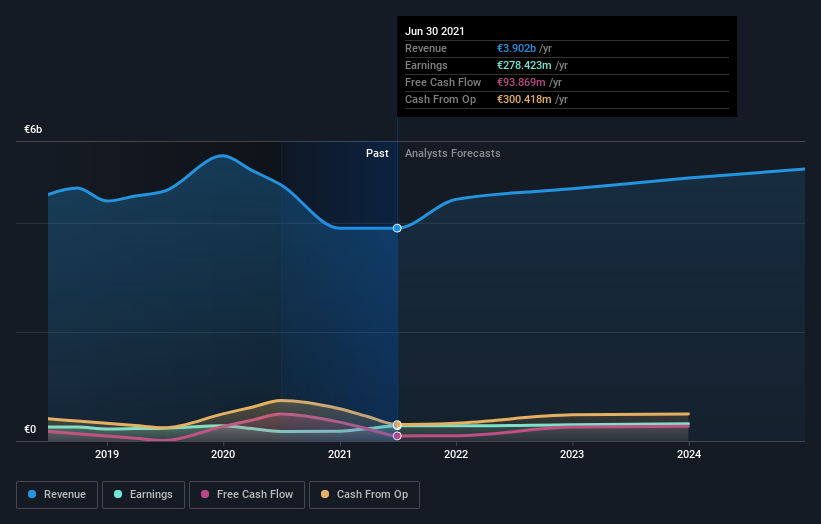Select the 2021 x-axis label
The image size is (821, 524).
click(339, 454)
